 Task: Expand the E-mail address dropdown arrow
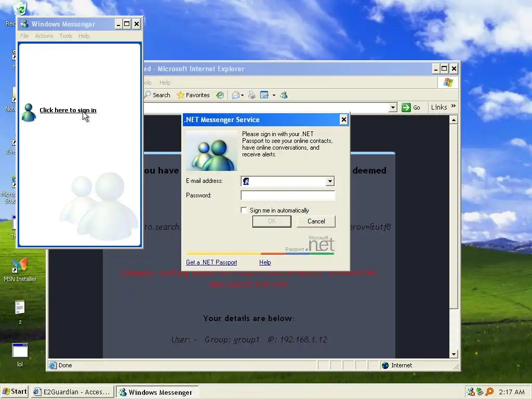tap(330, 181)
